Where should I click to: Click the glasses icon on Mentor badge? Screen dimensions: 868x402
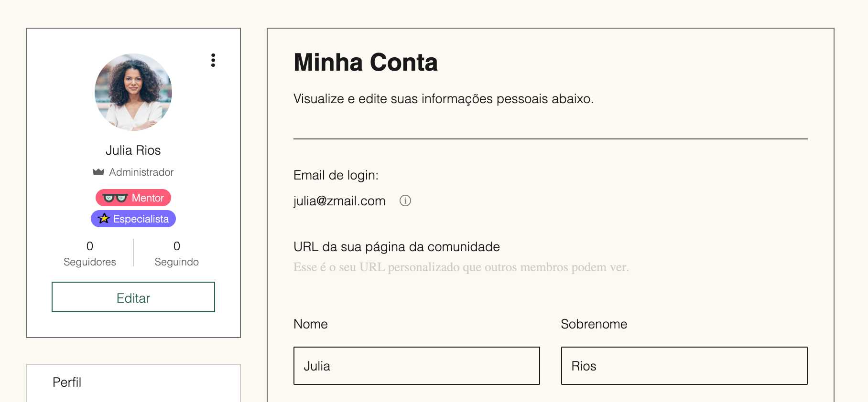coord(115,198)
